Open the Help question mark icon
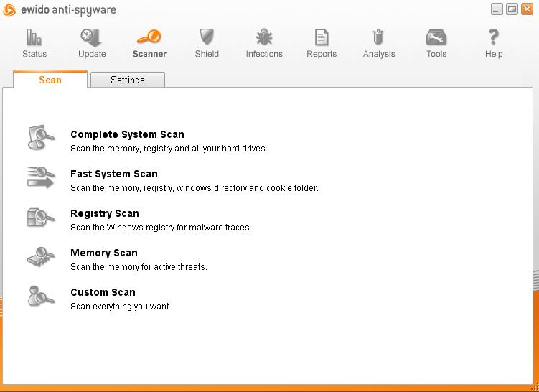Image resolution: width=539 pixels, height=392 pixels. pos(494,37)
